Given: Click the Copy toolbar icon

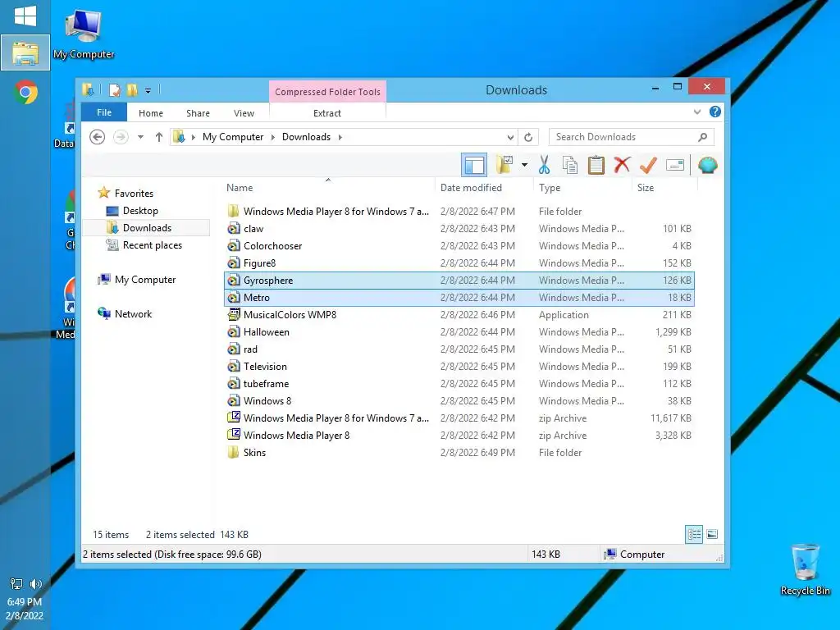Looking at the screenshot, I should (570, 165).
